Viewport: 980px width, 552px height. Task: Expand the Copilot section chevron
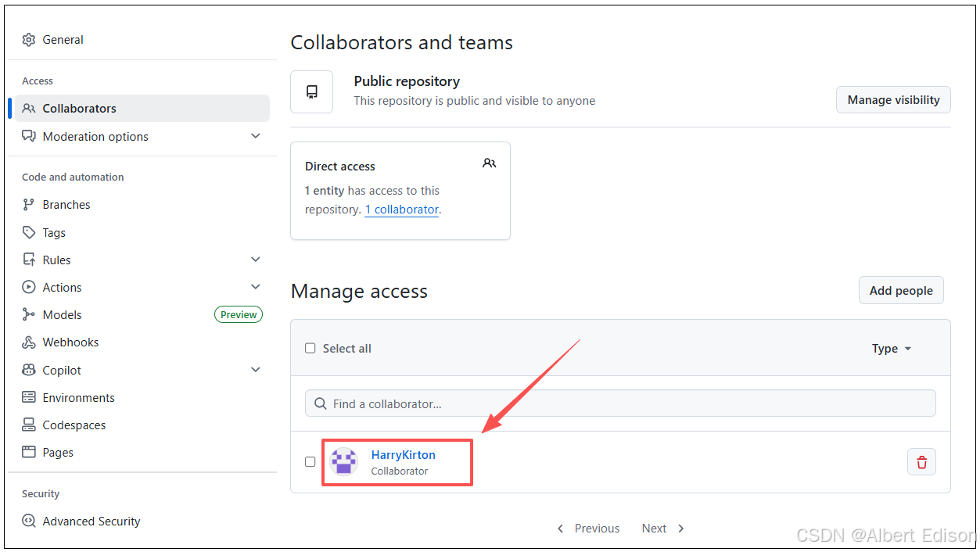point(255,370)
